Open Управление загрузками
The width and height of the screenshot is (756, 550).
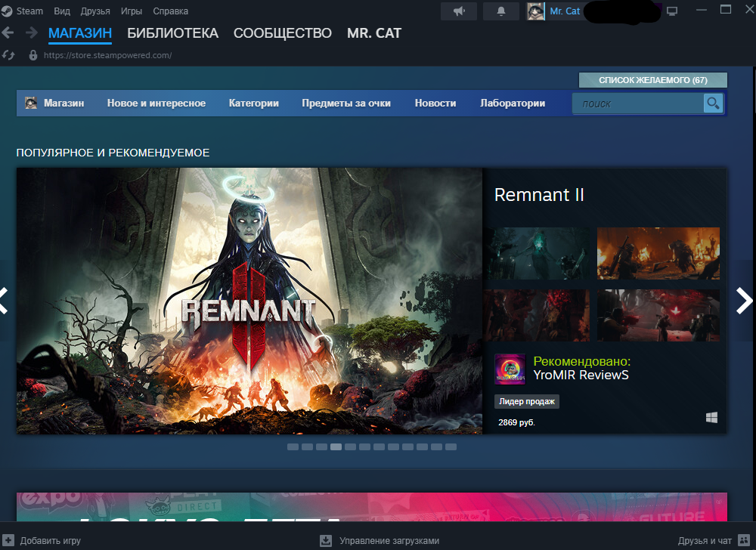389,541
